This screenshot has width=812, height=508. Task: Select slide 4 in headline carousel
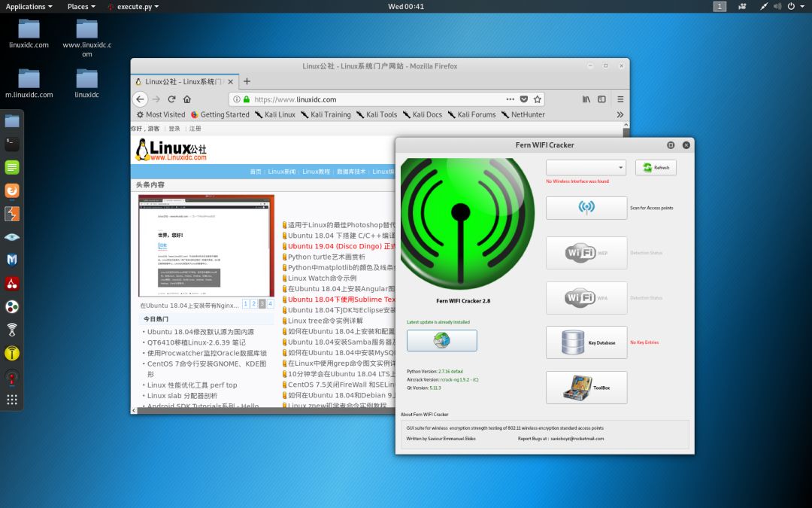271,304
